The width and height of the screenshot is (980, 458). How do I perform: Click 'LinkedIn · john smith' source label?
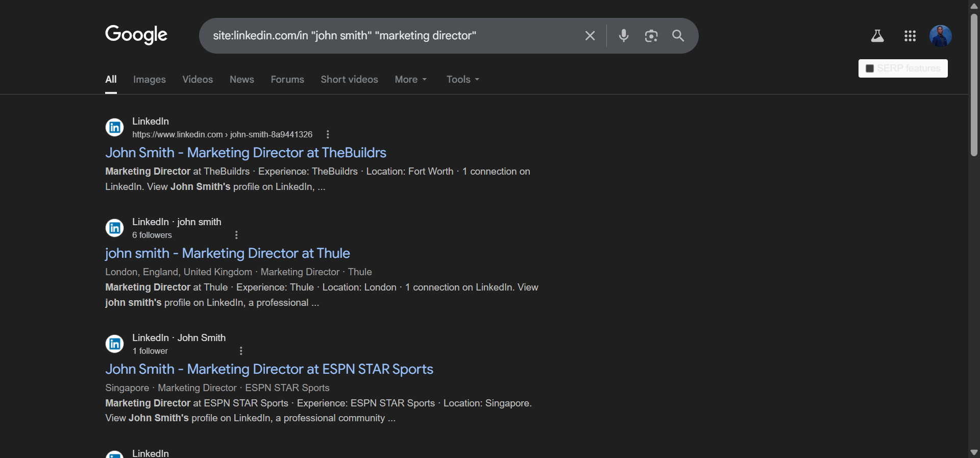[177, 222]
